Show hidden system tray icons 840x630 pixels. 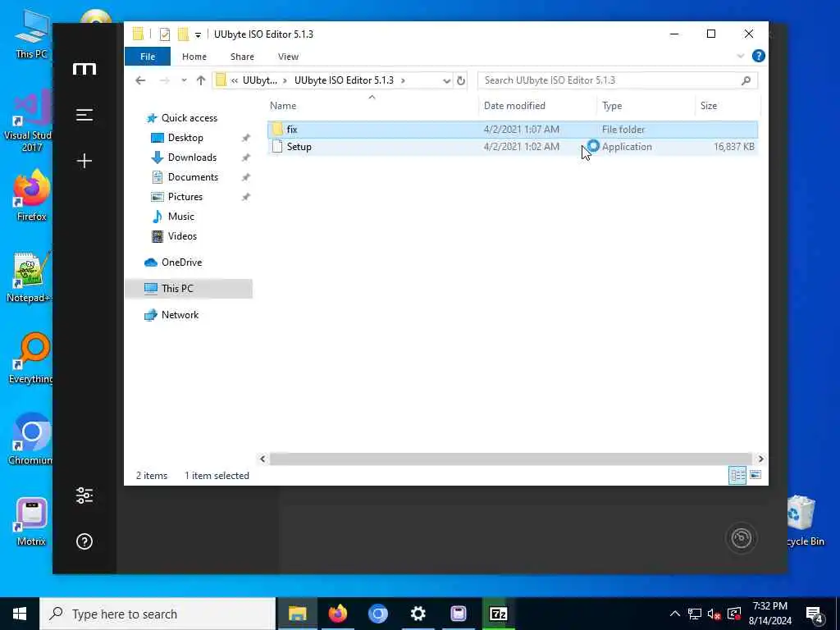tap(675, 614)
